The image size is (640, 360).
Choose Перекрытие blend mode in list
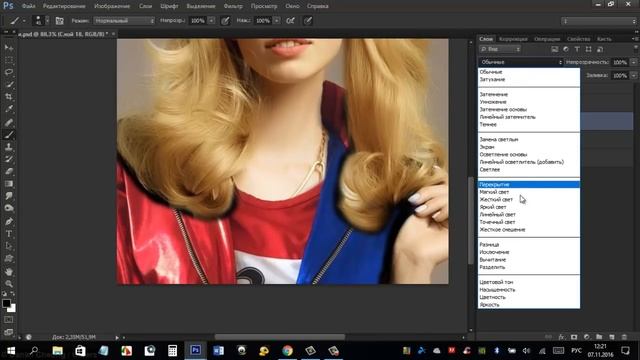(529, 184)
